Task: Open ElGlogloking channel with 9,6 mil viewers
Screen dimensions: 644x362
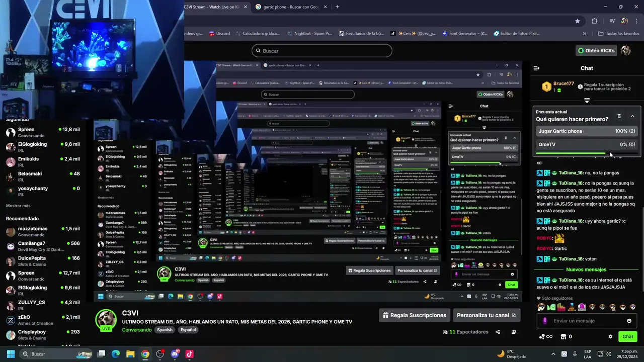Action: (43, 147)
